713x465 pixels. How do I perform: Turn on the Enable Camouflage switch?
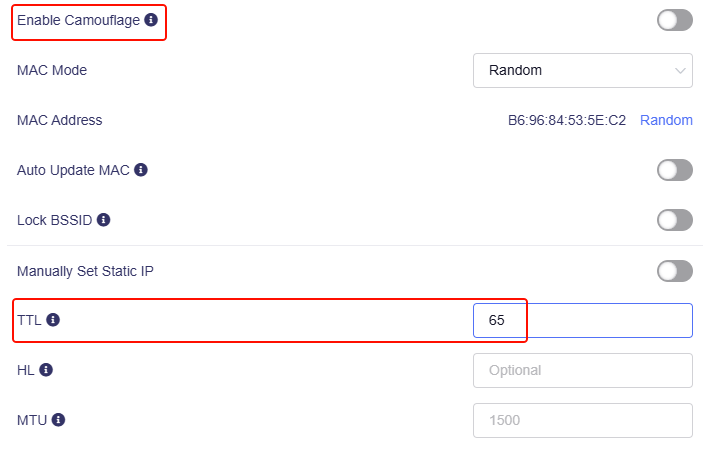(x=674, y=20)
